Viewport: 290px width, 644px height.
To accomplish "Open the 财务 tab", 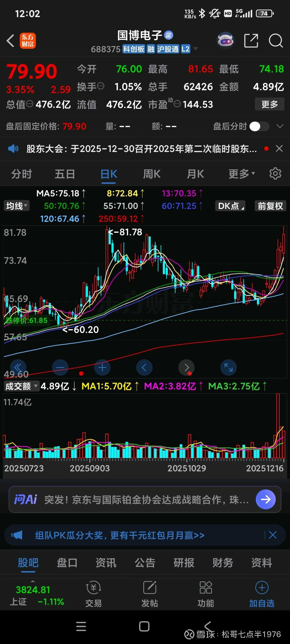I will pyautogui.click(x=223, y=563).
